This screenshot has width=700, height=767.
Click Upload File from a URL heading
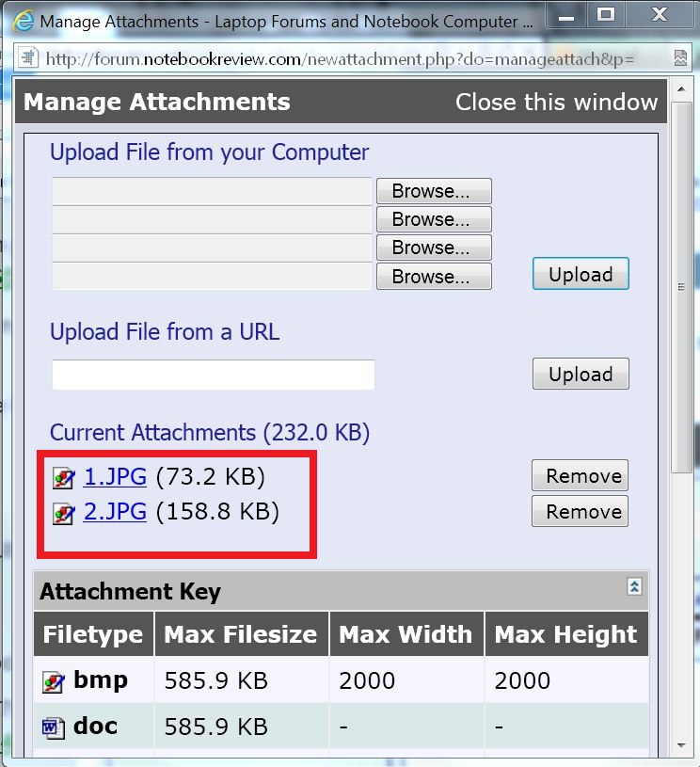[x=165, y=331]
